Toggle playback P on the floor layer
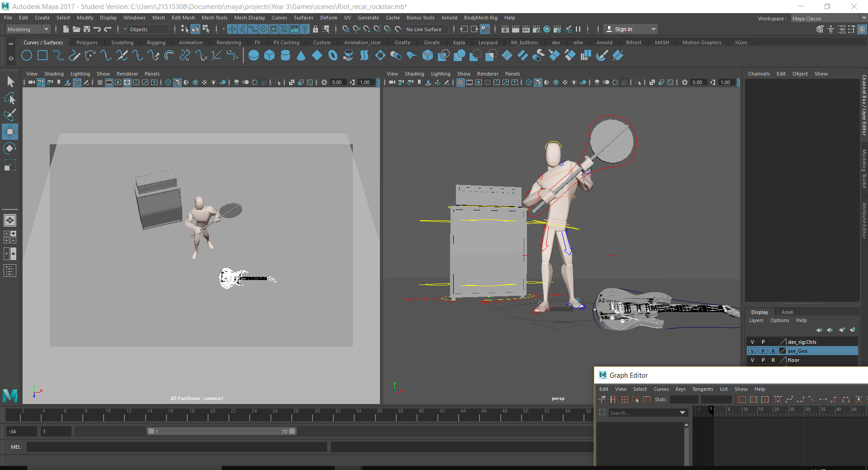The image size is (868, 470). [763, 360]
